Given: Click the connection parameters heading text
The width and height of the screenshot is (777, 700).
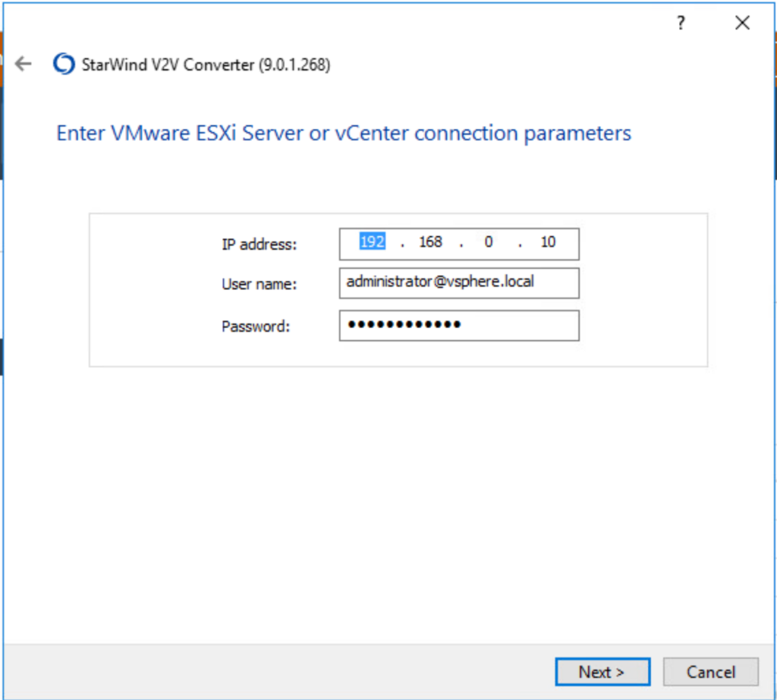Looking at the screenshot, I should coord(344,134).
